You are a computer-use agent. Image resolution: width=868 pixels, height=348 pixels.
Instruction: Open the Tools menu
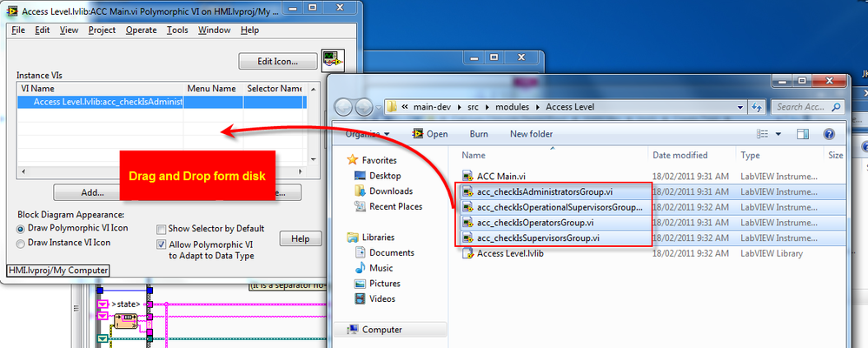click(x=178, y=30)
